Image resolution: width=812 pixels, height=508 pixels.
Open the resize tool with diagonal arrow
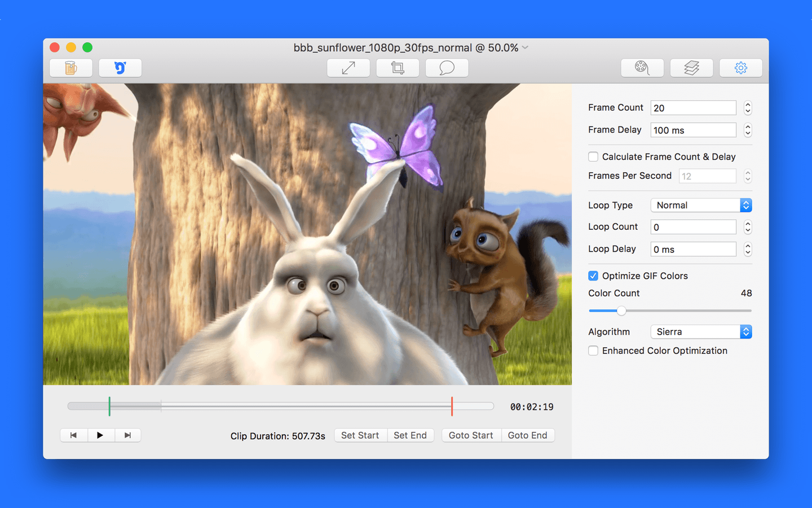[348, 68]
